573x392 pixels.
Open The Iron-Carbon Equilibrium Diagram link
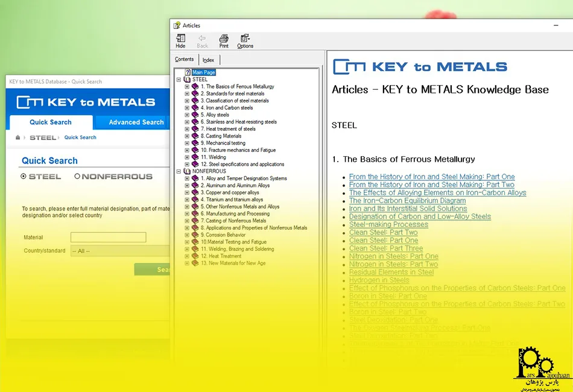pos(407,201)
